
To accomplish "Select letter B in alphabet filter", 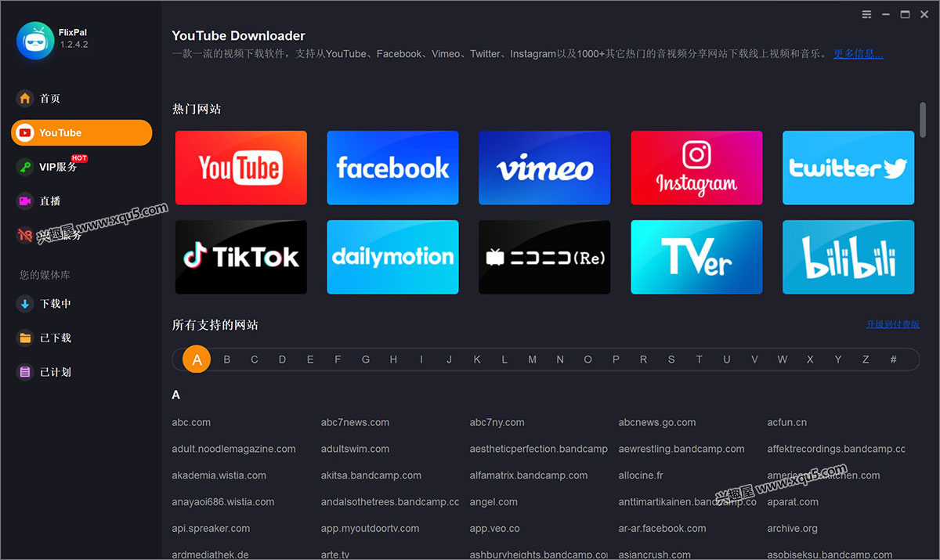I will (x=227, y=359).
